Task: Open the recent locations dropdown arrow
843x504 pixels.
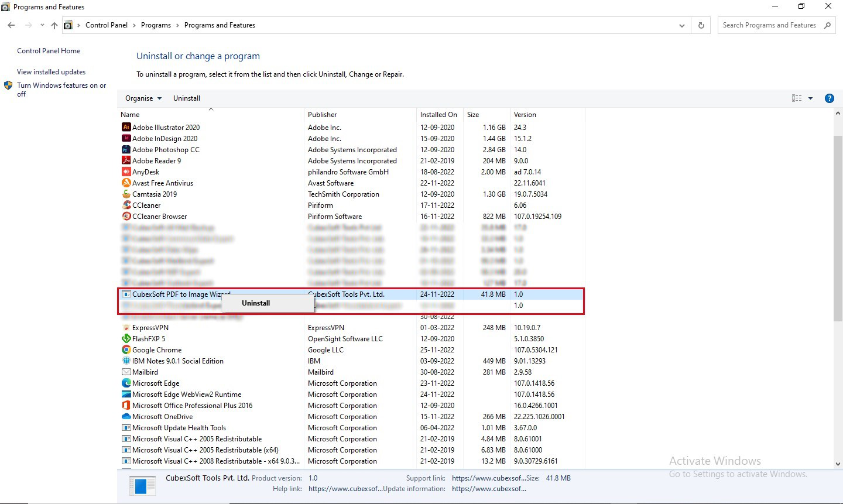Action: pos(42,25)
